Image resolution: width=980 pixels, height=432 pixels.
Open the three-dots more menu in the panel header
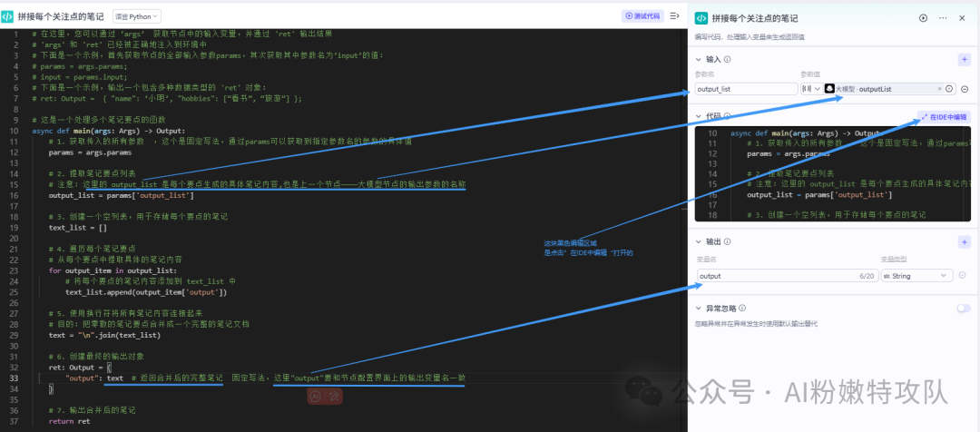pyautogui.click(x=943, y=18)
